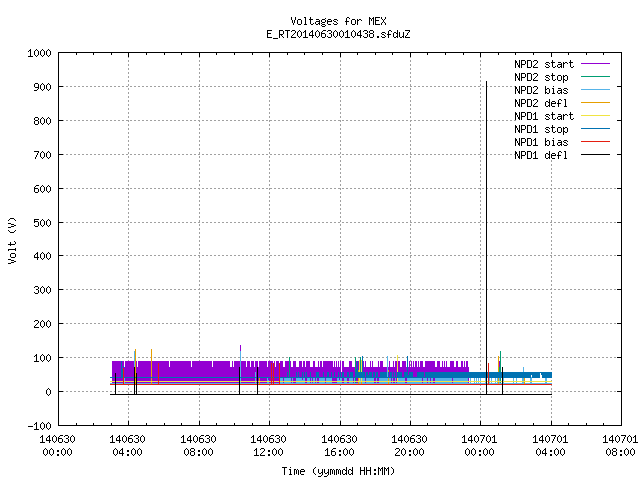Click the 300 y-axis tick label
This screenshot has width=640, height=480.
pyautogui.click(x=42, y=290)
